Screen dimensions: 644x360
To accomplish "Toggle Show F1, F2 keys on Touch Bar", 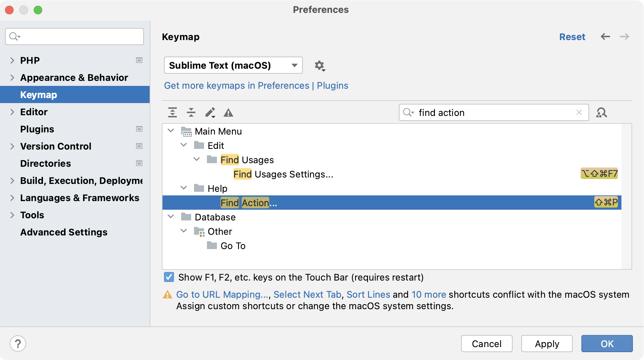I will (169, 277).
